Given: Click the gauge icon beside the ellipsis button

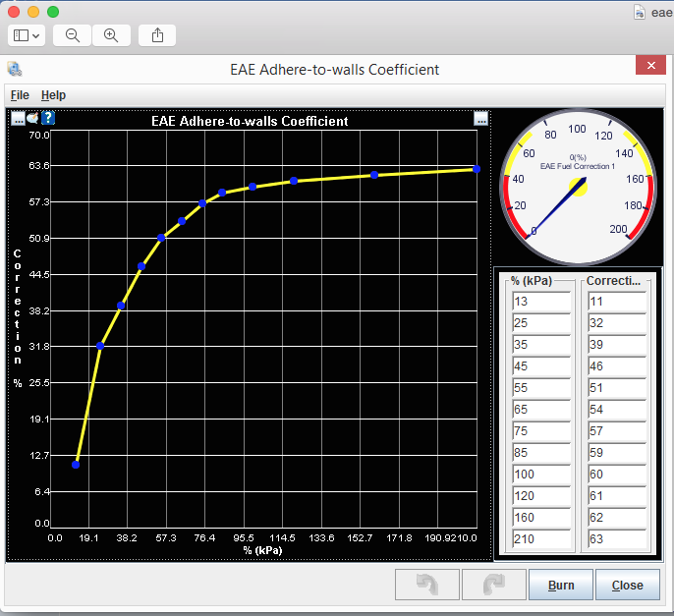Looking at the screenshot, I should click(x=32, y=119).
